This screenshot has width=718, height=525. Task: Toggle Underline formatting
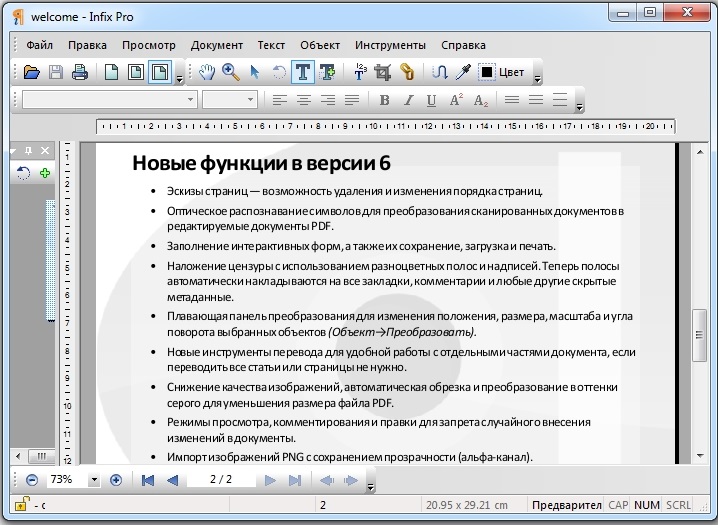pyautogui.click(x=431, y=100)
